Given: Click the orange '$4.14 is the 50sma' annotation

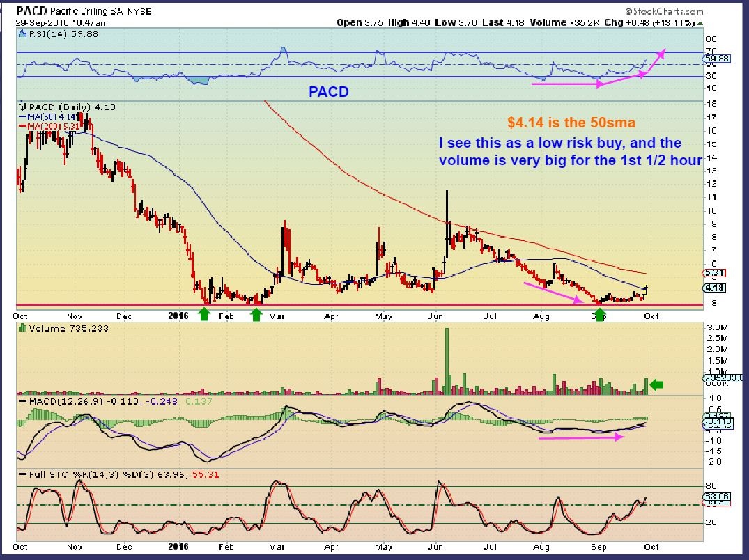Looking at the screenshot, I should (571, 123).
